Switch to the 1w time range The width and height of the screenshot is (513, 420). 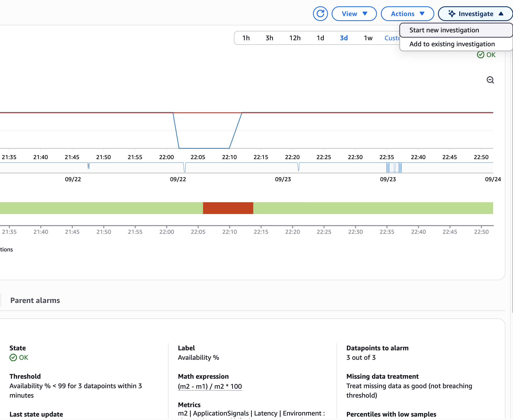point(368,38)
